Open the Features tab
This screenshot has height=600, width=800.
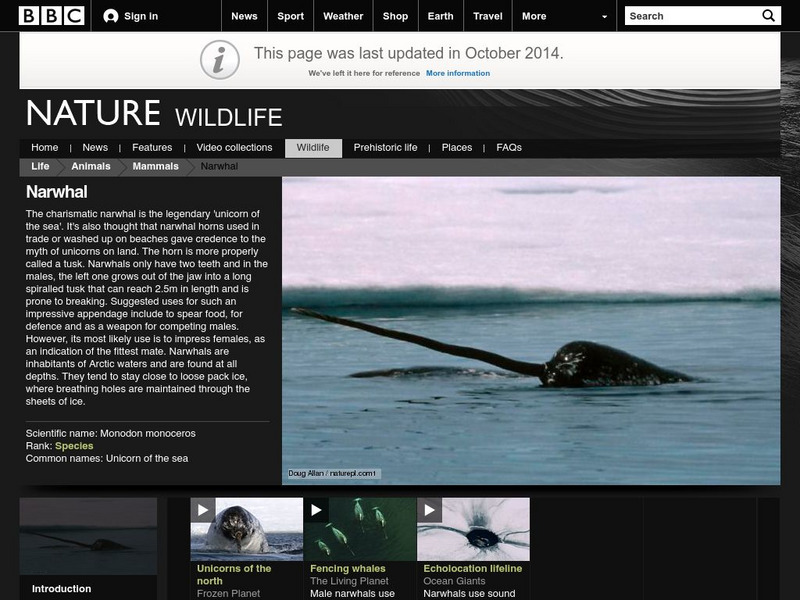[x=152, y=147]
